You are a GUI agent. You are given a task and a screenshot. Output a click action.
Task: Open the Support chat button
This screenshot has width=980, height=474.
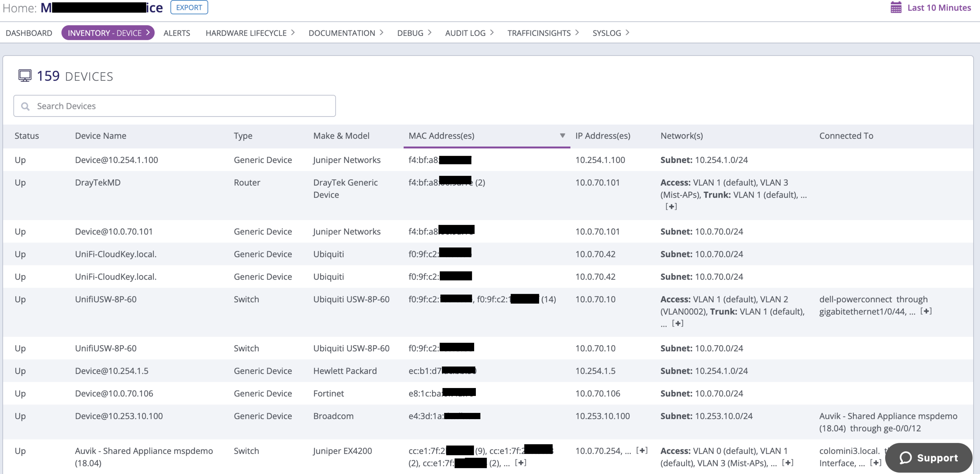point(929,458)
